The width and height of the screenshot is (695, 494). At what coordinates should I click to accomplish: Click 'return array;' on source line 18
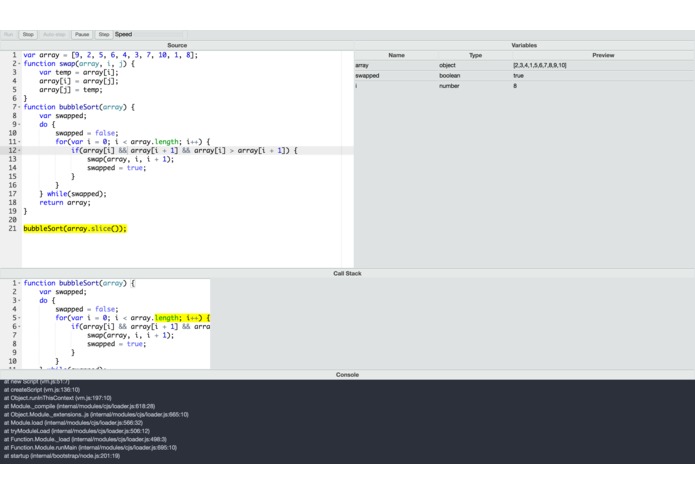pos(65,202)
